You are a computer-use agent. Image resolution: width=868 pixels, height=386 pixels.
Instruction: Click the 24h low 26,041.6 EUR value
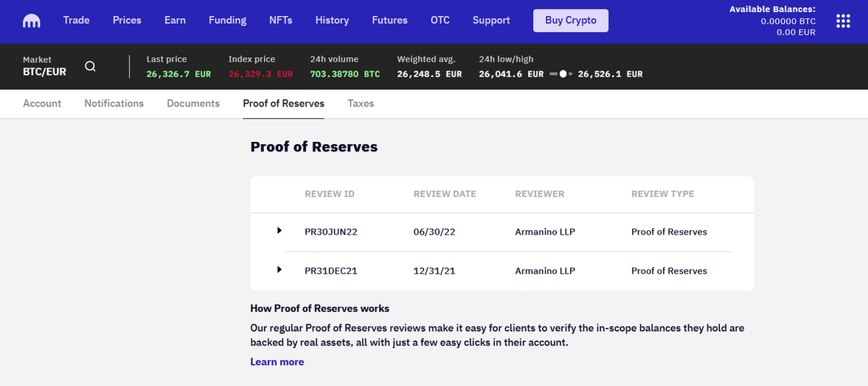[511, 74]
